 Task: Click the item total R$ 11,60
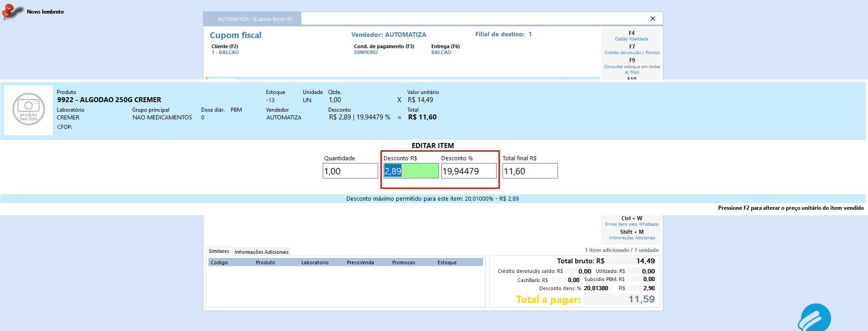(422, 117)
